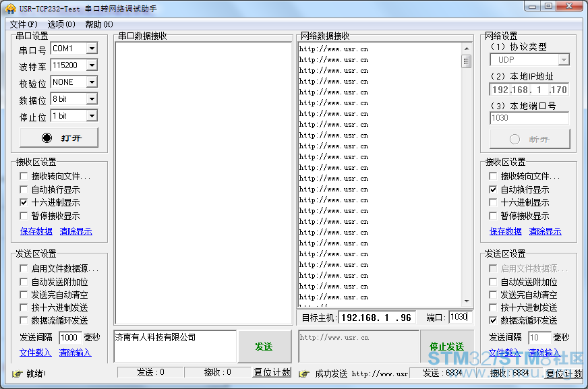The width and height of the screenshot is (588, 389).
Task: Click serial 复位计数 button
Action: (272, 373)
